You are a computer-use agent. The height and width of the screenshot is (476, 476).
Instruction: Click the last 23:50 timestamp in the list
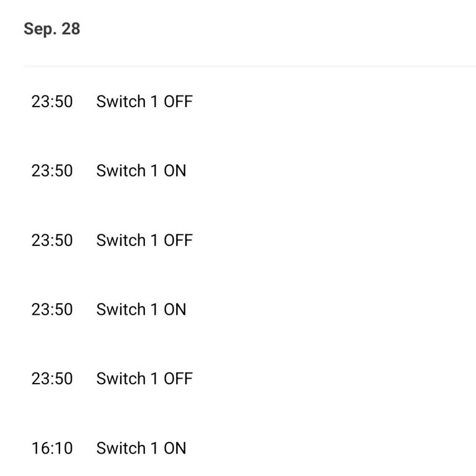[52, 379]
